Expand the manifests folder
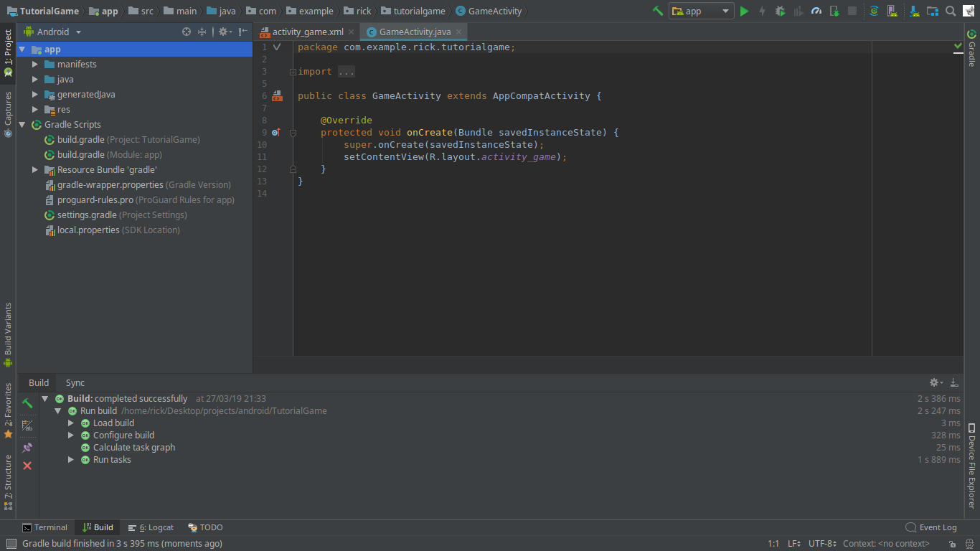The width and height of the screenshot is (980, 551). pos(35,65)
